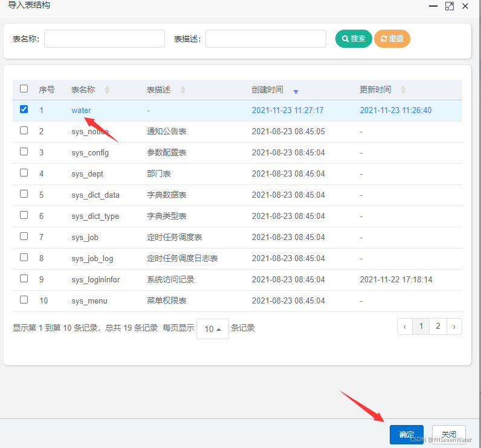Sort by 更新时间 column arrows
The height and width of the screenshot is (448, 481).
(404, 89)
